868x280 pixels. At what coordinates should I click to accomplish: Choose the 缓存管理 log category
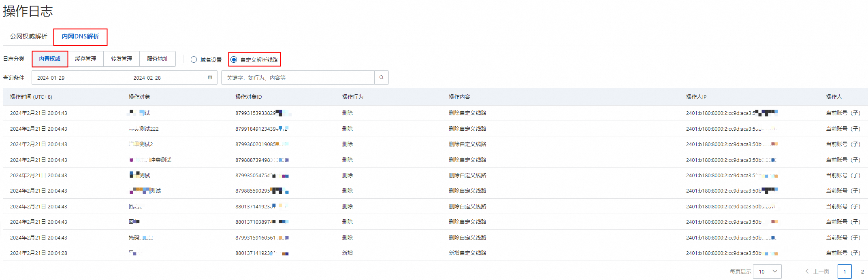[85, 59]
